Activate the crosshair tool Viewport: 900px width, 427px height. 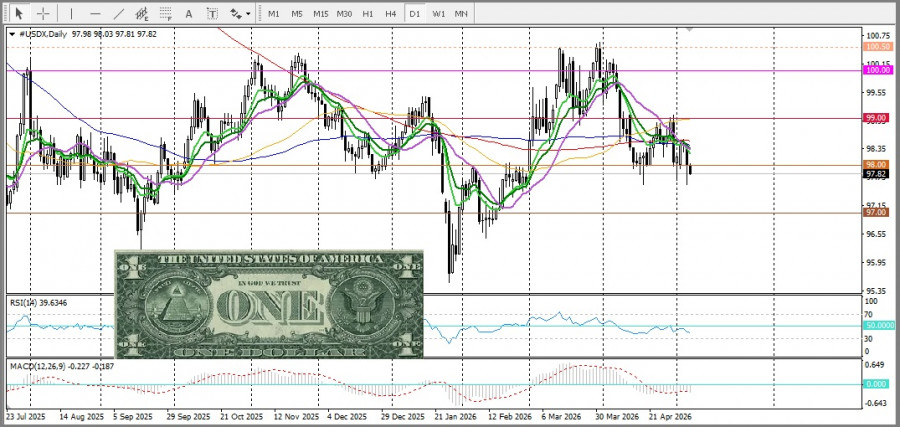point(43,13)
